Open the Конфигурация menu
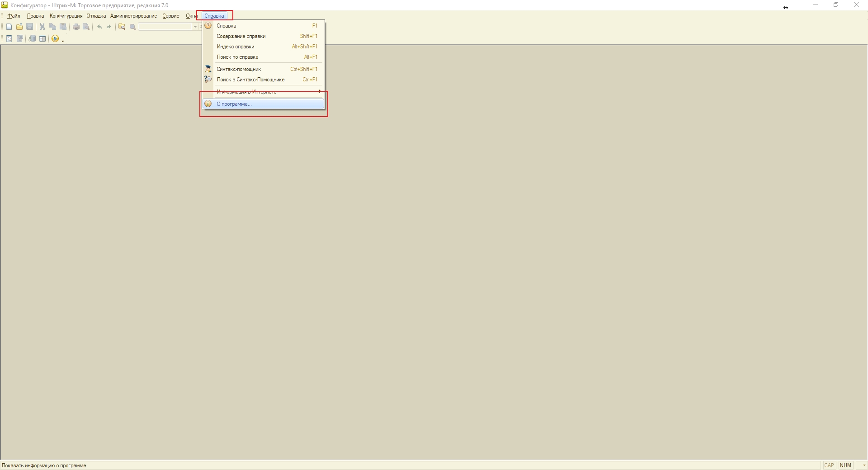This screenshot has width=868, height=470. [66, 16]
